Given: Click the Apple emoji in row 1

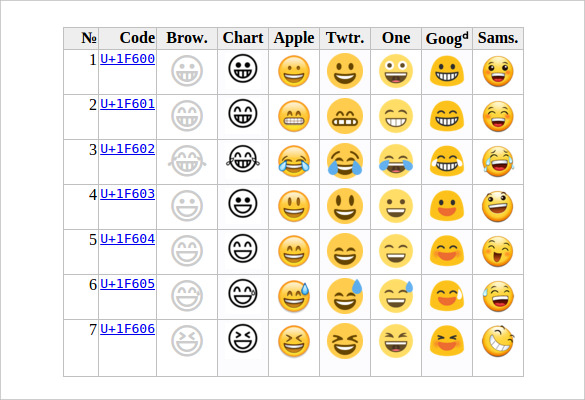Looking at the screenshot, I should click(x=294, y=71).
